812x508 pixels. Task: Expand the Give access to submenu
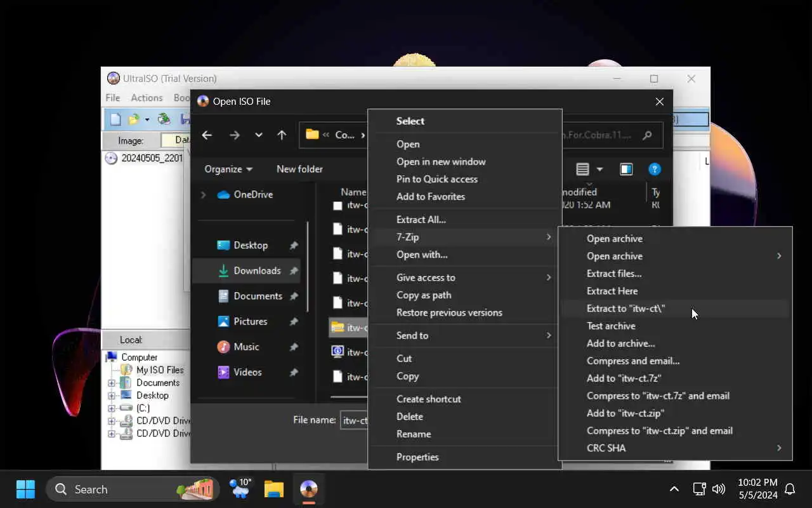[465, 277]
